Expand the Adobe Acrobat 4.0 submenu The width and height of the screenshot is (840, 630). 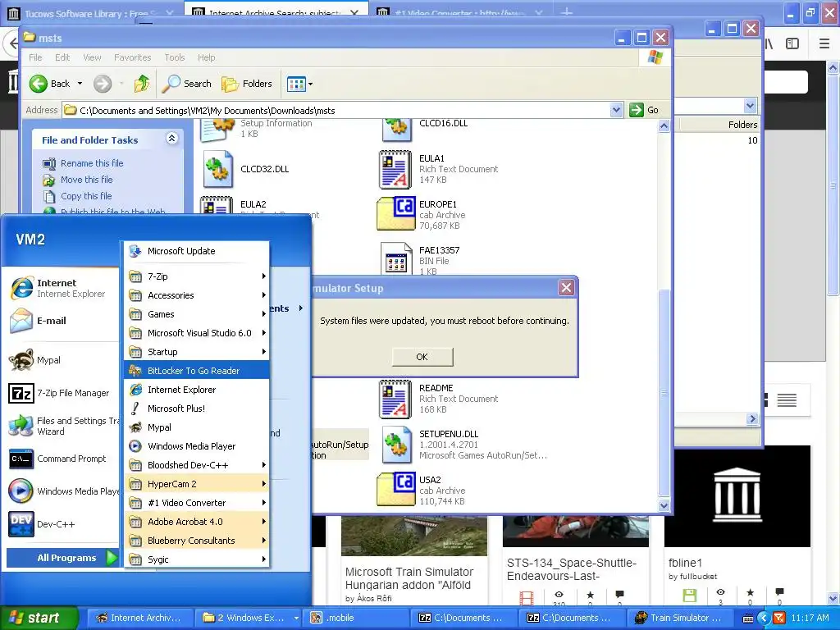(197, 522)
